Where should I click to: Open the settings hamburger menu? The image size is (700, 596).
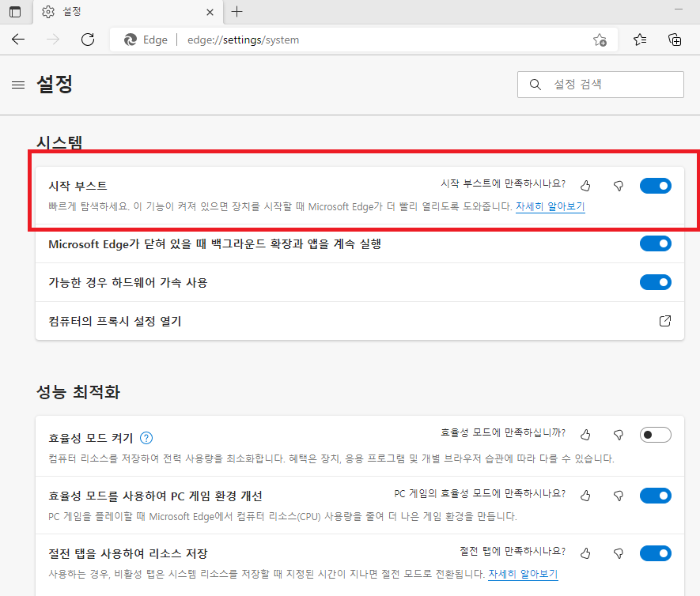18,85
